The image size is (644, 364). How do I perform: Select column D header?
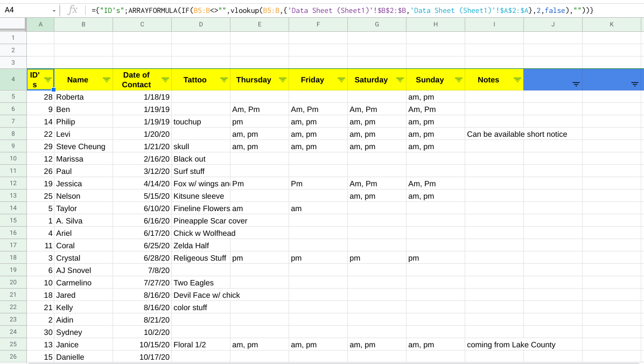click(201, 25)
